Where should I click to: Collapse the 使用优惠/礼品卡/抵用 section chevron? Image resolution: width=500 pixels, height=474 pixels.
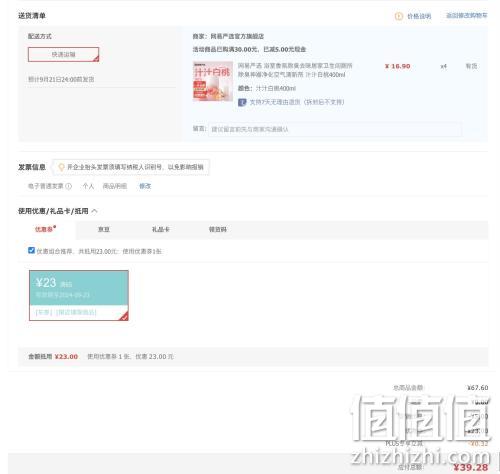[94, 211]
